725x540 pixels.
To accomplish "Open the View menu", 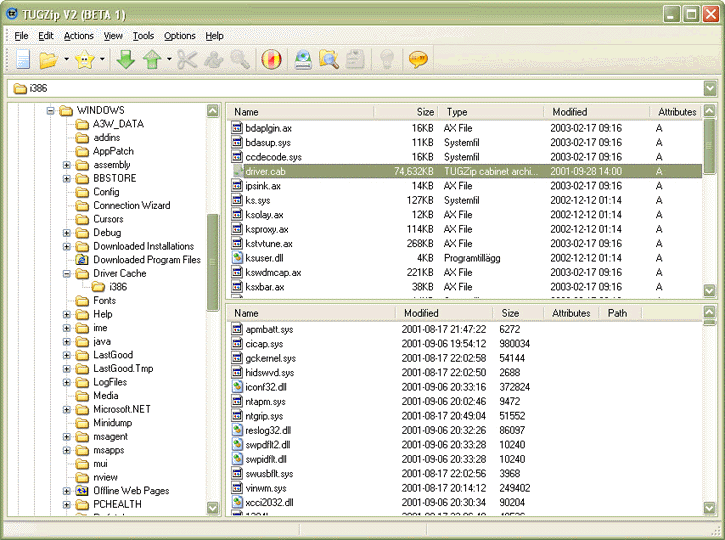I will 113,36.
